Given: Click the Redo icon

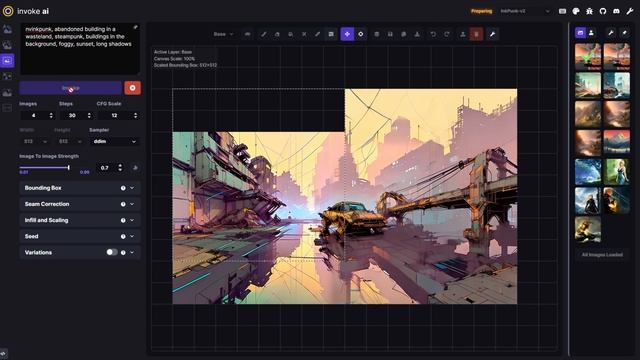Looking at the screenshot, I should click(x=447, y=34).
